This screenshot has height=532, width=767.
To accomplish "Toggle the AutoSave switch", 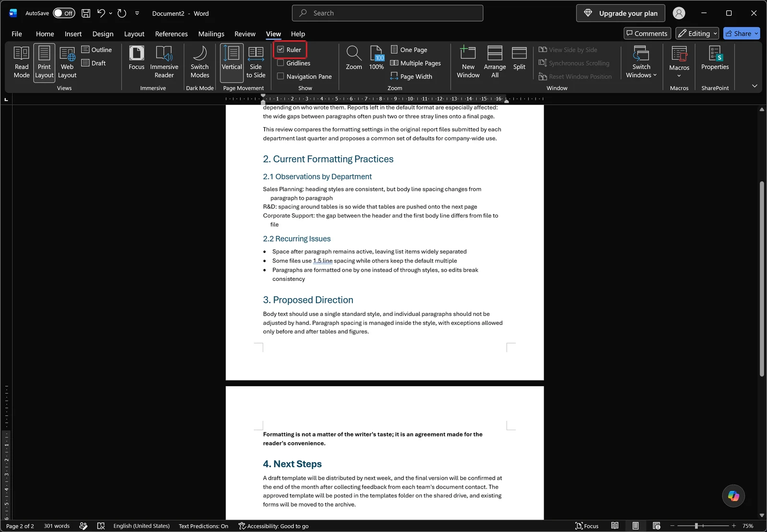I will pos(64,13).
